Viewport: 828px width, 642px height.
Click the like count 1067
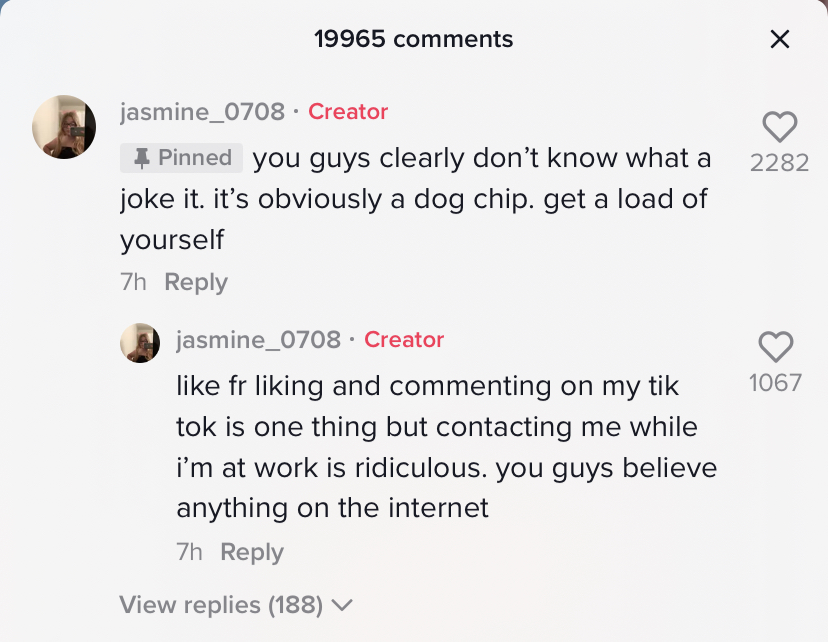[x=775, y=384]
